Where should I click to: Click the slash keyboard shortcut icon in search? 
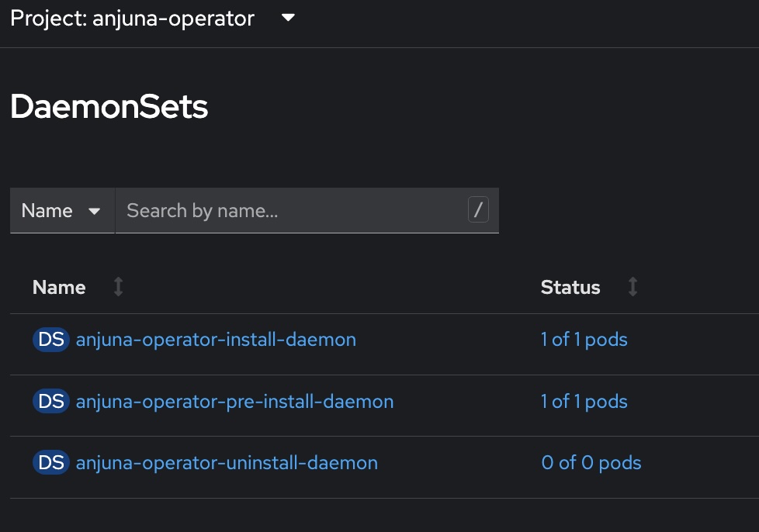coord(479,209)
